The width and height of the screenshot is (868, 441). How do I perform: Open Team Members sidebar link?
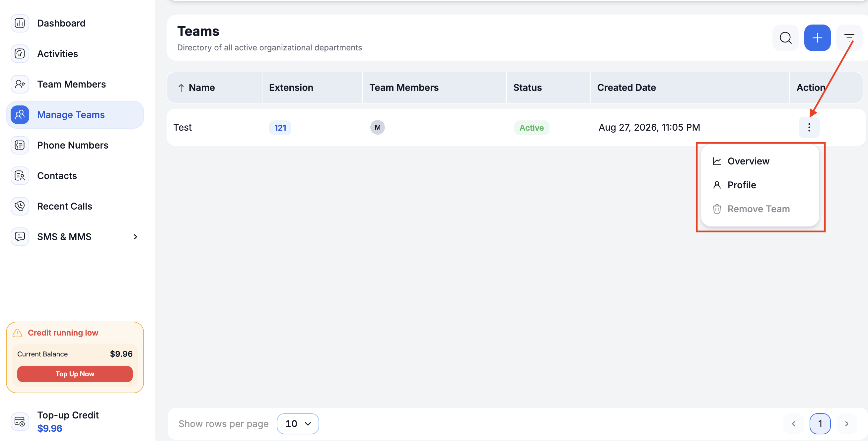coord(71,84)
